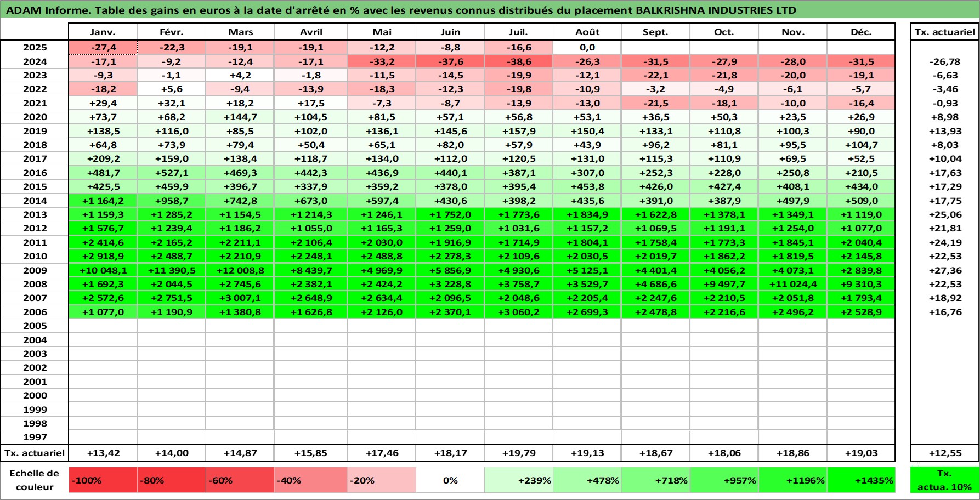980x500 pixels.
Task: Pick the +957% green legend swatch
Action: (x=724, y=480)
